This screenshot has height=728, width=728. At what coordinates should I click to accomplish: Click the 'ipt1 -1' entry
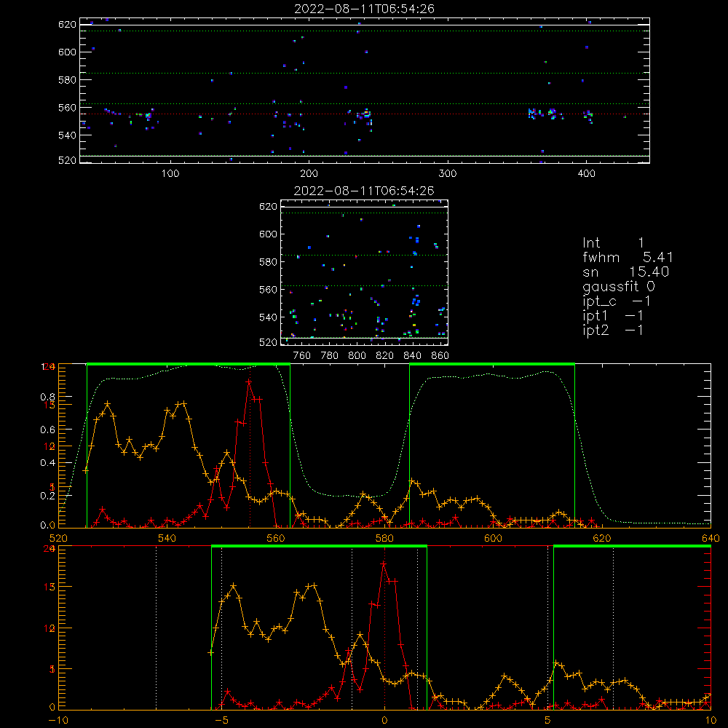point(613,316)
